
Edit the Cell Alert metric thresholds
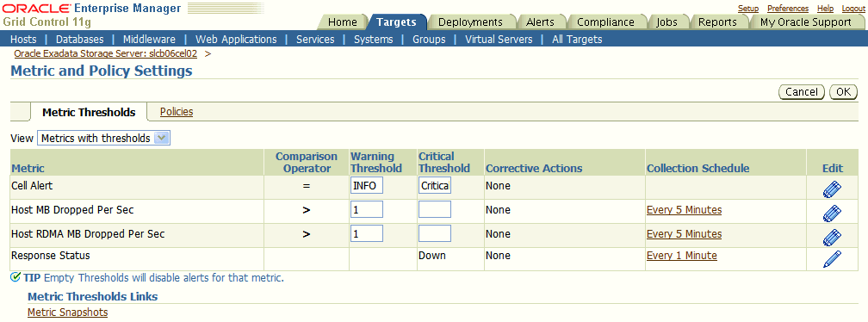[832, 189]
